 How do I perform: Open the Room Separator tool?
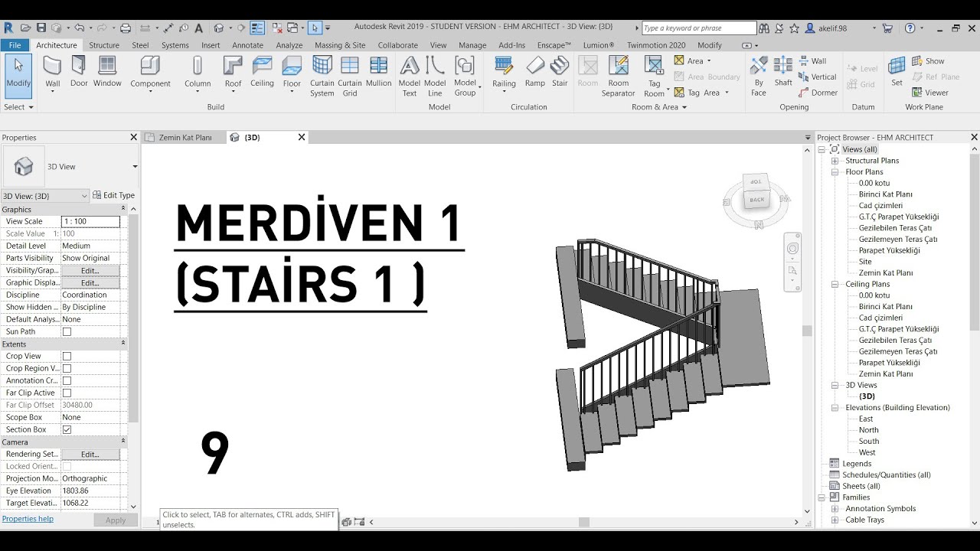pos(618,77)
